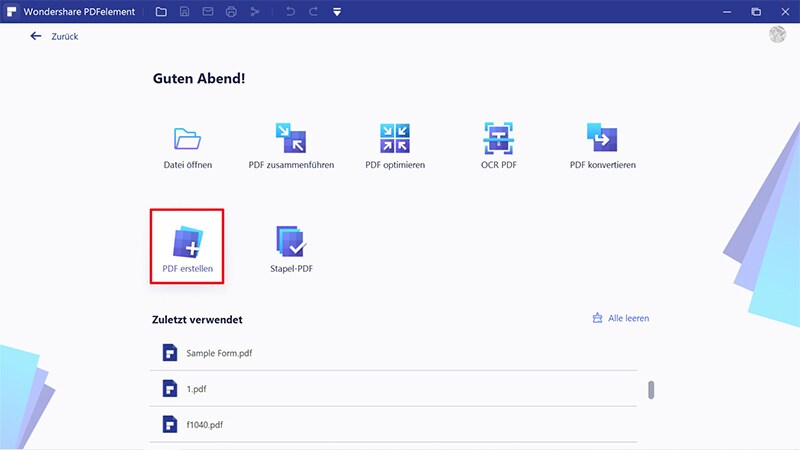The width and height of the screenshot is (800, 450).
Task: Expand the quick access toolbar dropdown arrow
Action: [x=337, y=12]
